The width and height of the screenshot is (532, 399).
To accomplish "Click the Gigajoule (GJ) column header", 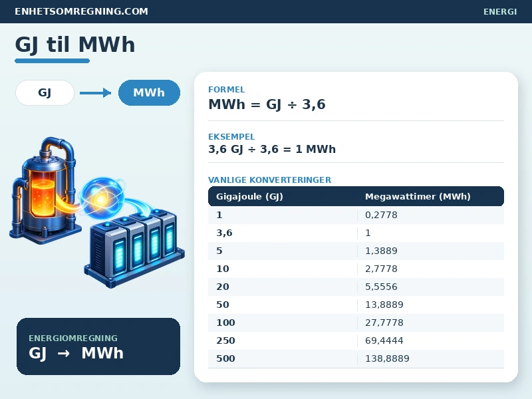I will tap(249, 196).
